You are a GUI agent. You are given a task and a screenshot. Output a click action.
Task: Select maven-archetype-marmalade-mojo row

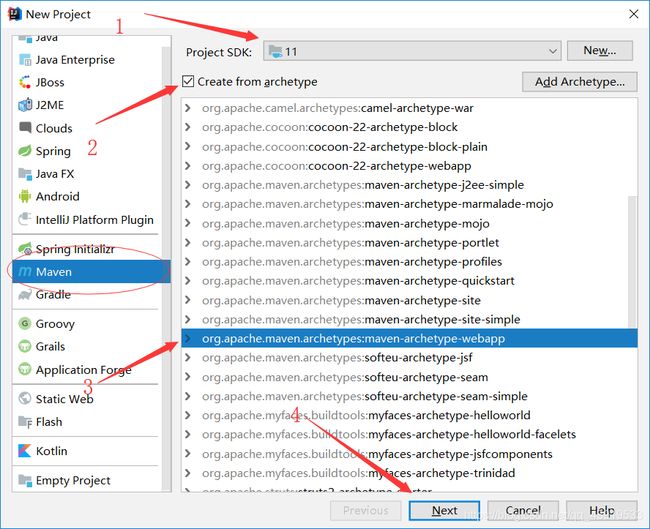[x=409, y=204]
